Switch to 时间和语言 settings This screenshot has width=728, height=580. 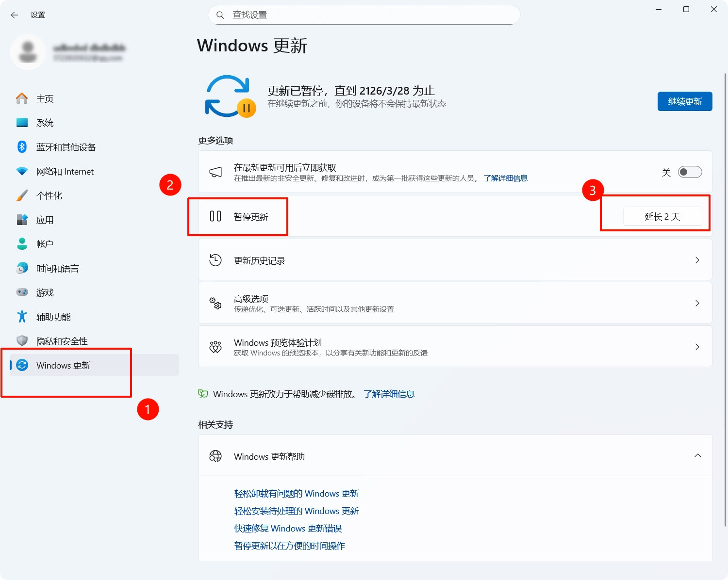[57, 268]
